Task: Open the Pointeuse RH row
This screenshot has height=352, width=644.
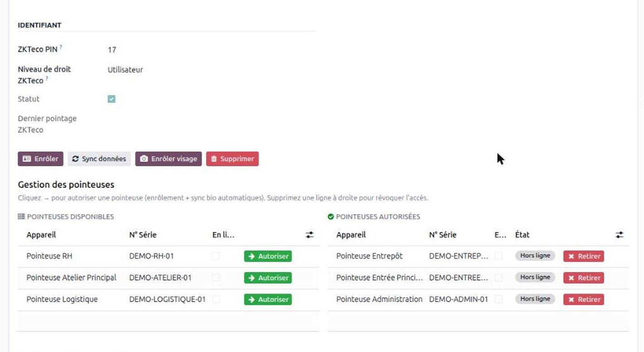Action: (x=168, y=256)
